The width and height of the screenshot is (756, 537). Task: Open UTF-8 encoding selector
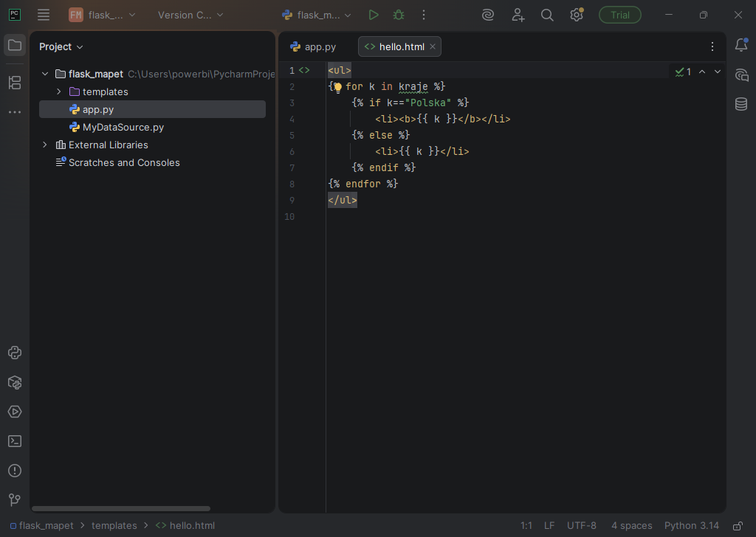pyautogui.click(x=582, y=525)
